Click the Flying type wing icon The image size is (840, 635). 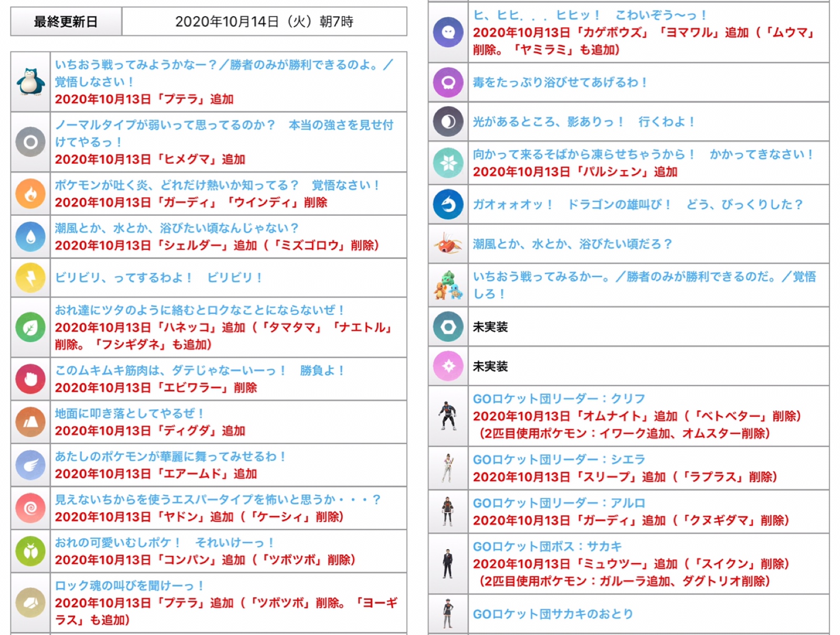coord(30,465)
